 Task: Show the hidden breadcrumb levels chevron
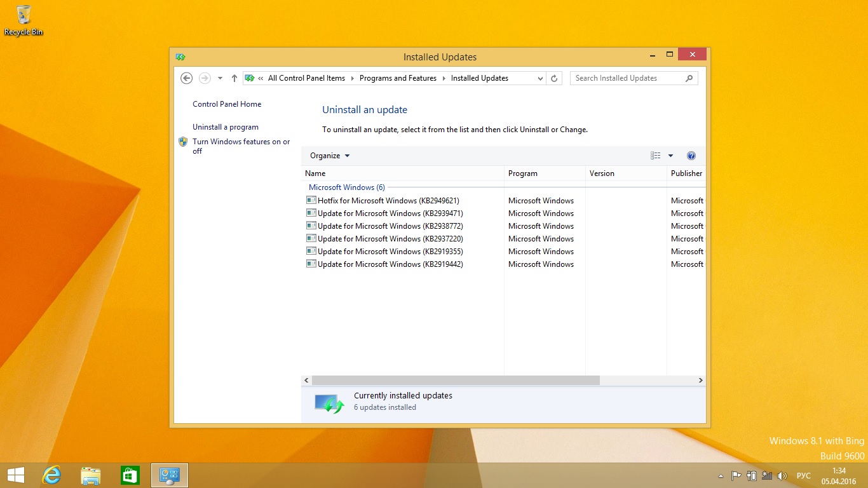point(261,78)
